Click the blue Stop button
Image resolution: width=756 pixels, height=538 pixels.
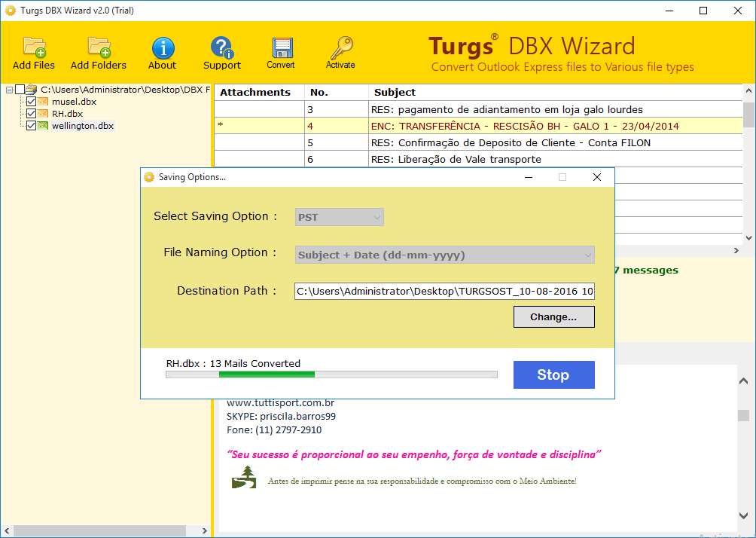coord(554,375)
